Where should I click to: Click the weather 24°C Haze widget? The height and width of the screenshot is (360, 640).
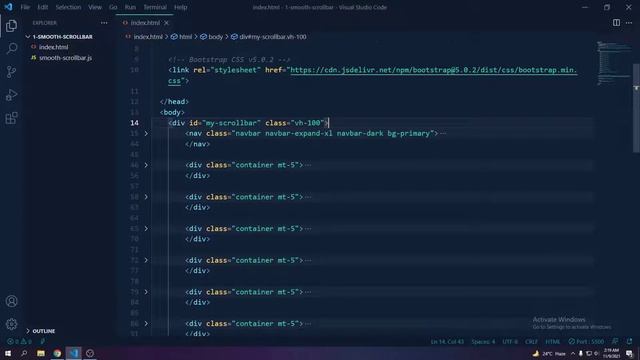549,353
